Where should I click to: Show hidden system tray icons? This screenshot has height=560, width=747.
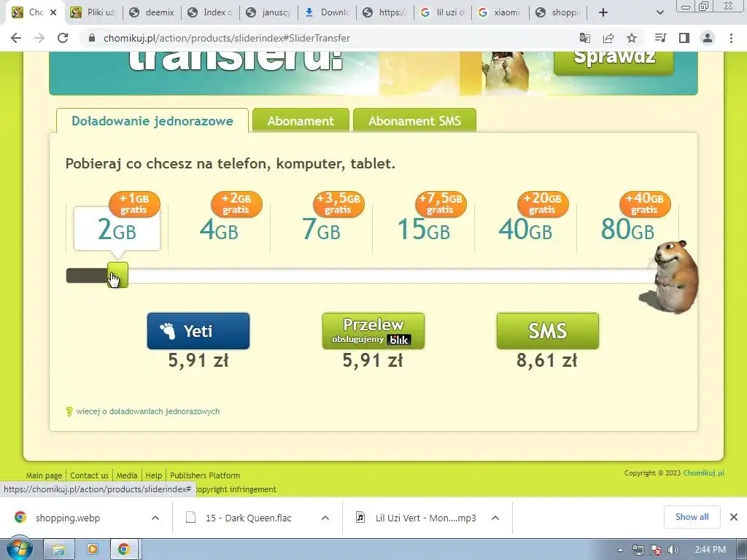(620, 550)
